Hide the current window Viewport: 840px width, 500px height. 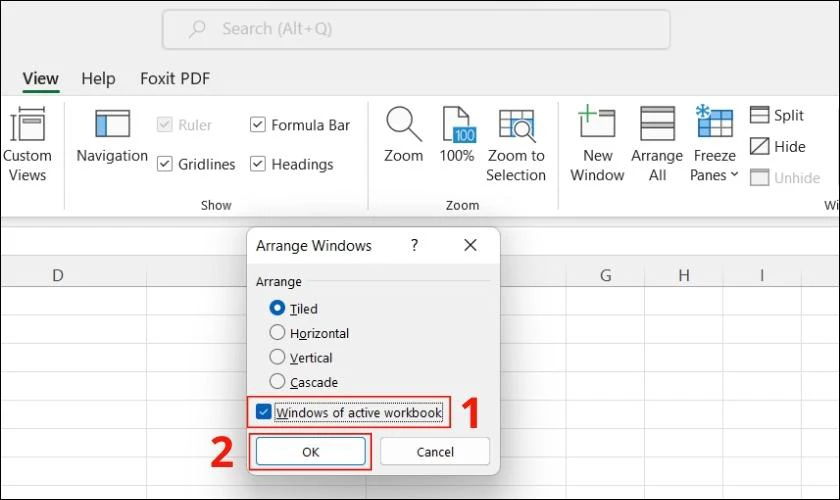coord(777,146)
